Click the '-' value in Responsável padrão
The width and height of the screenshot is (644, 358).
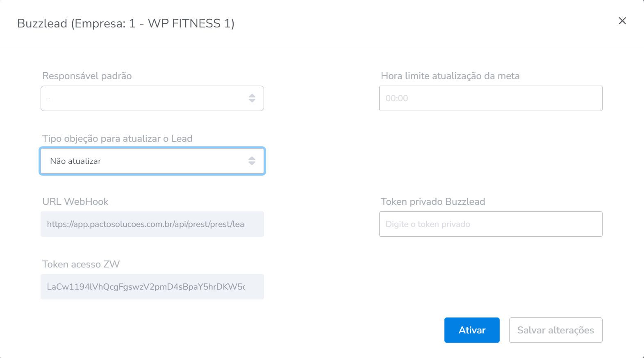tap(49, 99)
